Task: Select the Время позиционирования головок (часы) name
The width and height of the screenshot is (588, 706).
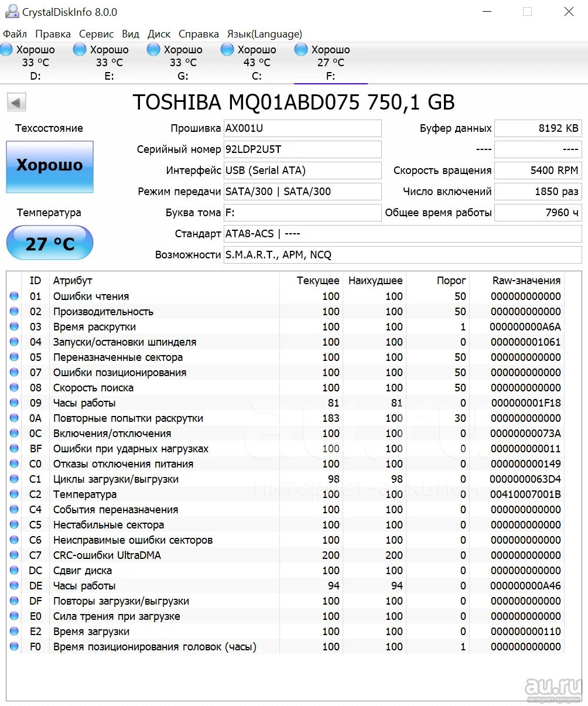Action: (x=155, y=647)
